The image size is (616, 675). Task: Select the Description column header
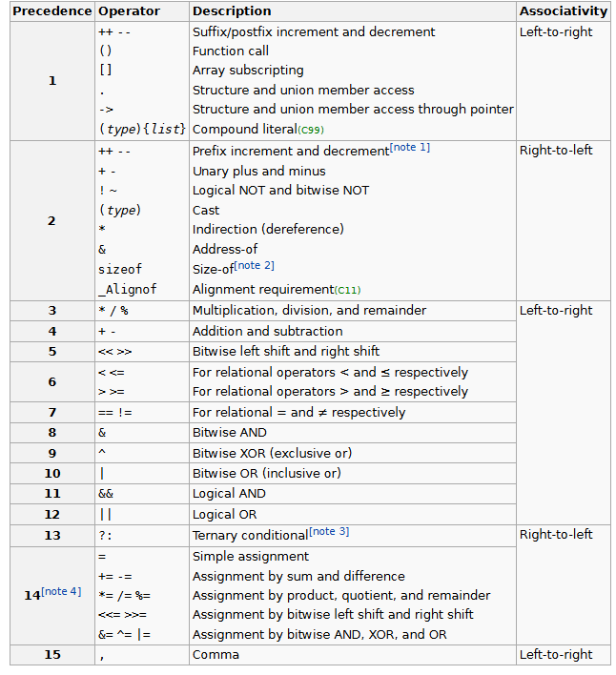(232, 11)
